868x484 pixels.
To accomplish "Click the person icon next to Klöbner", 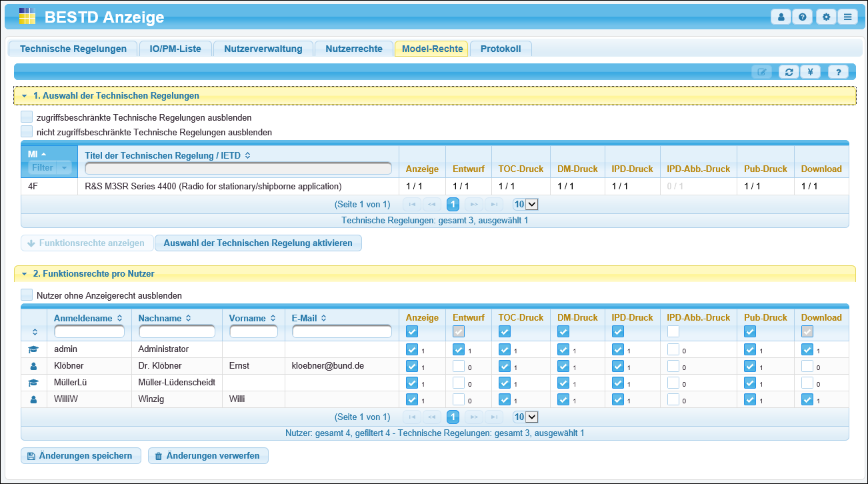I will [34, 366].
